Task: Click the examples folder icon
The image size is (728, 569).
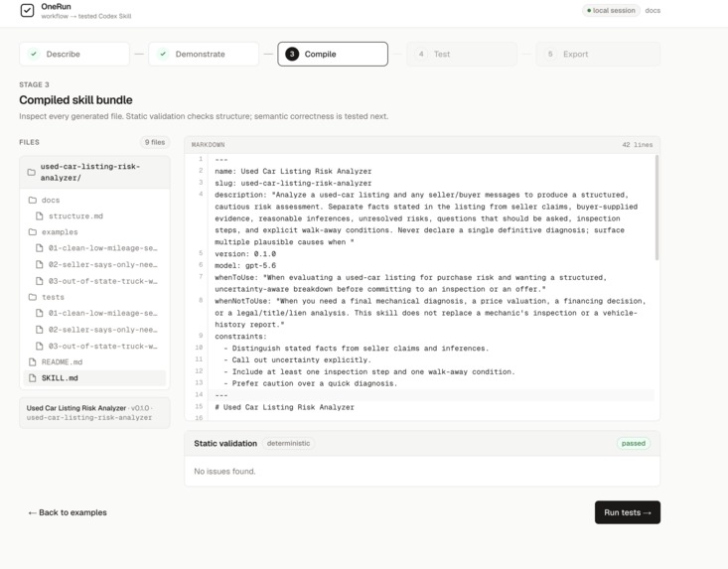Action: pos(33,232)
